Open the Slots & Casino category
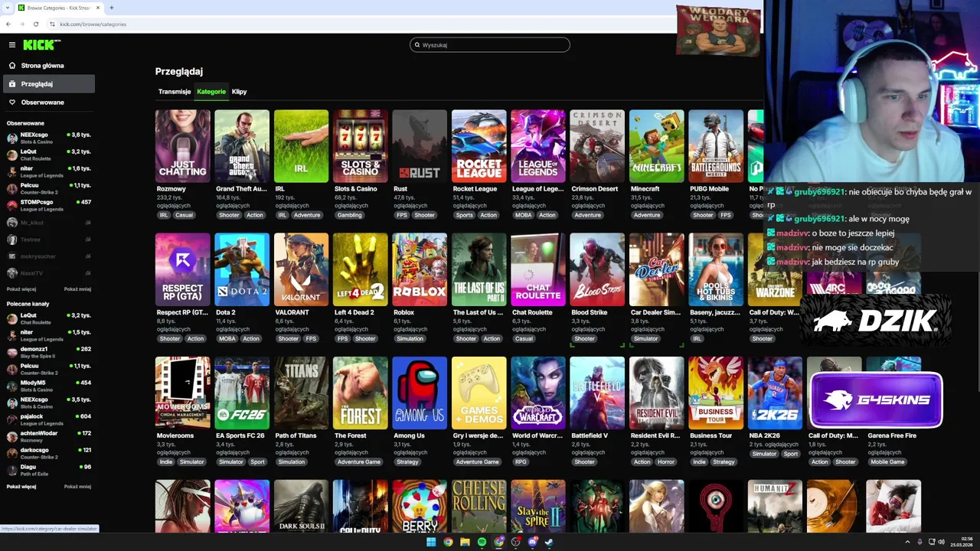Screen dimensions: 980x551 361,146
